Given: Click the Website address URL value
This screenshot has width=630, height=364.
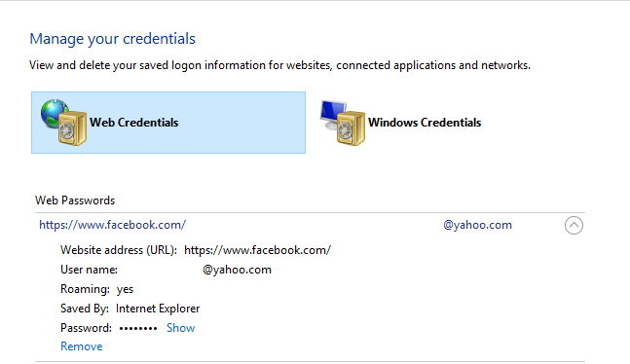Looking at the screenshot, I should click(257, 250).
